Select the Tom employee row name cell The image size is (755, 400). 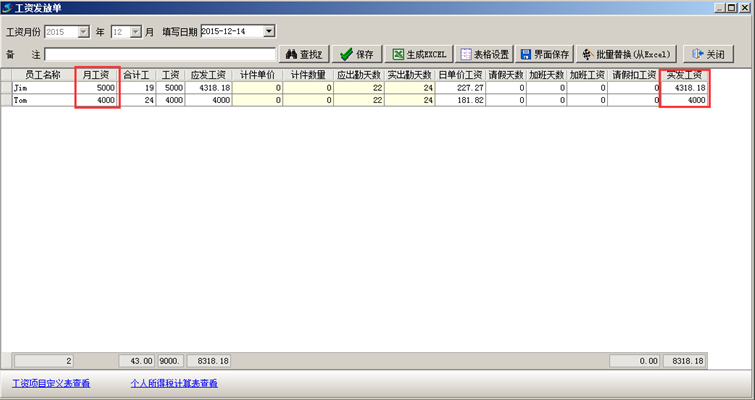(x=42, y=100)
